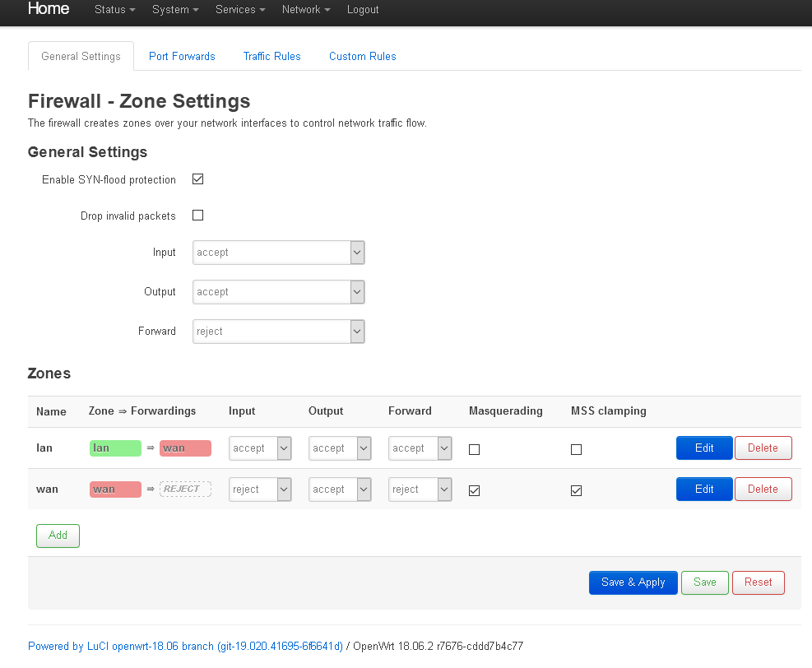
Task: Enable the Drop invalid packets checkbox
Action: (x=197, y=216)
